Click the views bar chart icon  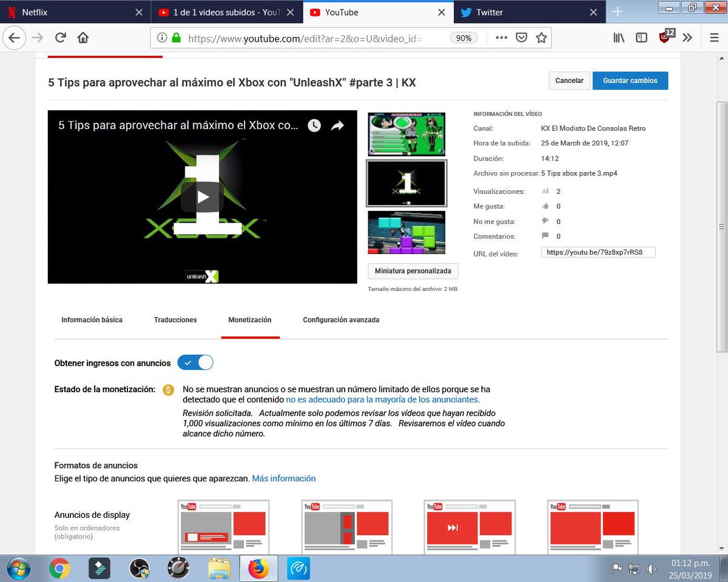[x=545, y=191]
